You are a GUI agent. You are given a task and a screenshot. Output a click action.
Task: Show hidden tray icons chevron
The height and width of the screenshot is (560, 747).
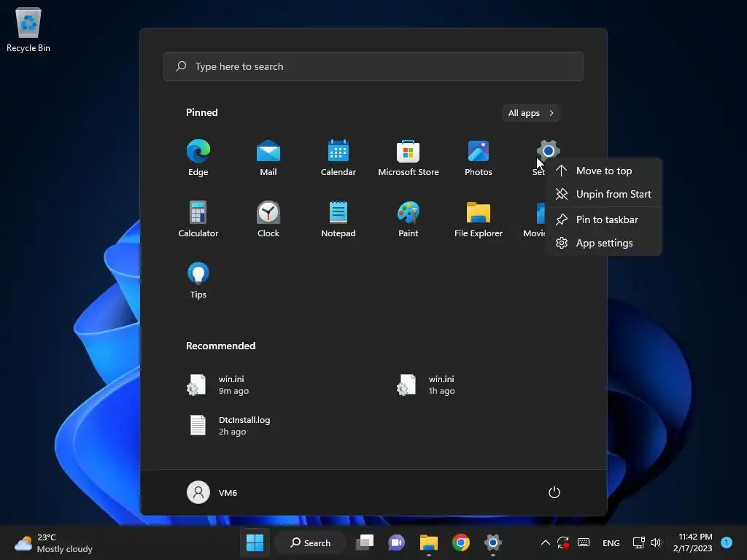click(x=546, y=542)
